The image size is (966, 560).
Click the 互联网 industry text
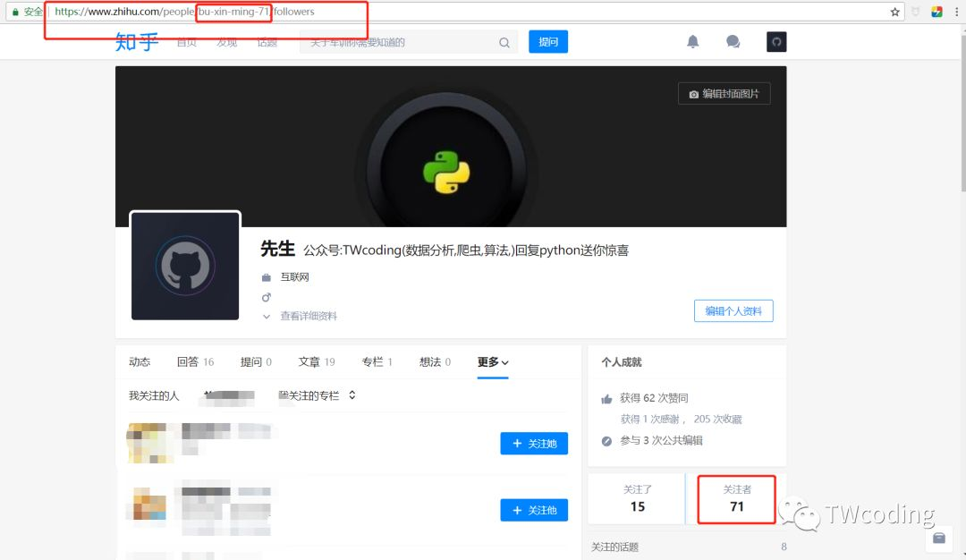point(294,277)
